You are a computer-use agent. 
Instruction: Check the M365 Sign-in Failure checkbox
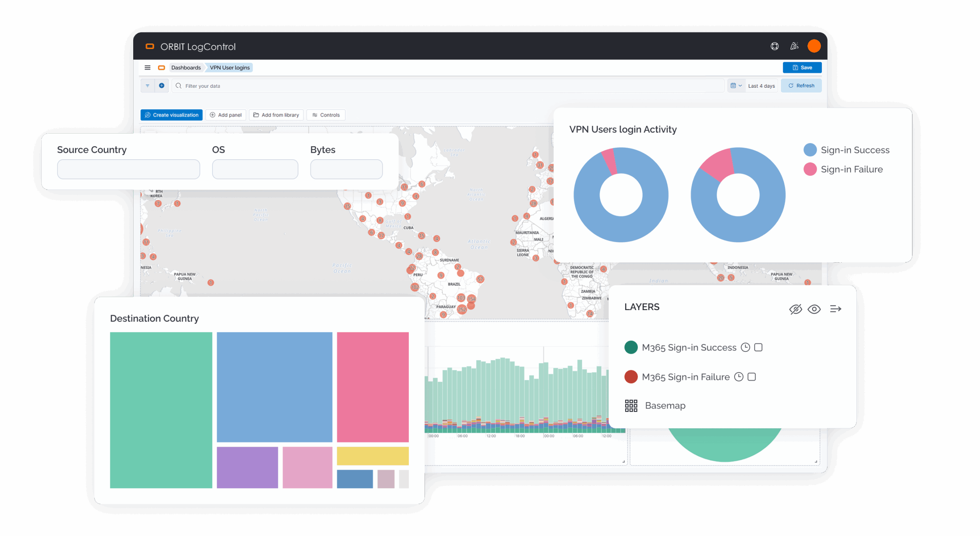pos(751,377)
